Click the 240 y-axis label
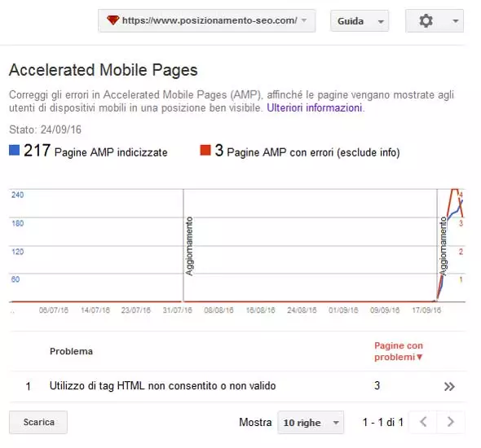The height and width of the screenshot is (448, 481). (x=17, y=195)
